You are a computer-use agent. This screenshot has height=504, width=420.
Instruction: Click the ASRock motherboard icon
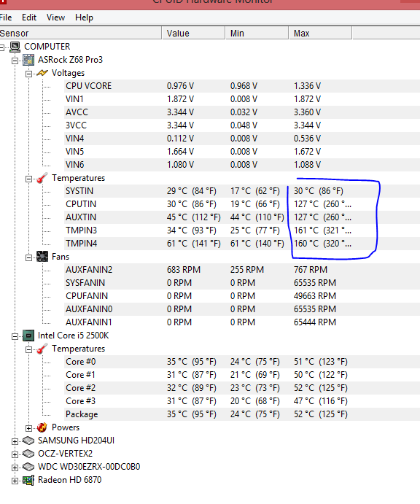[28, 60]
